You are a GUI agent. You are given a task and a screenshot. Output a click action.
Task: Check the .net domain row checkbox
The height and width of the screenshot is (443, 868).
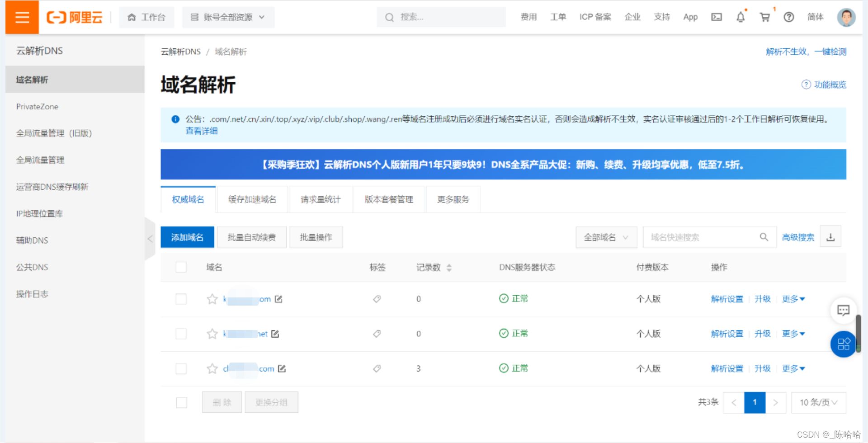tap(181, 334)
